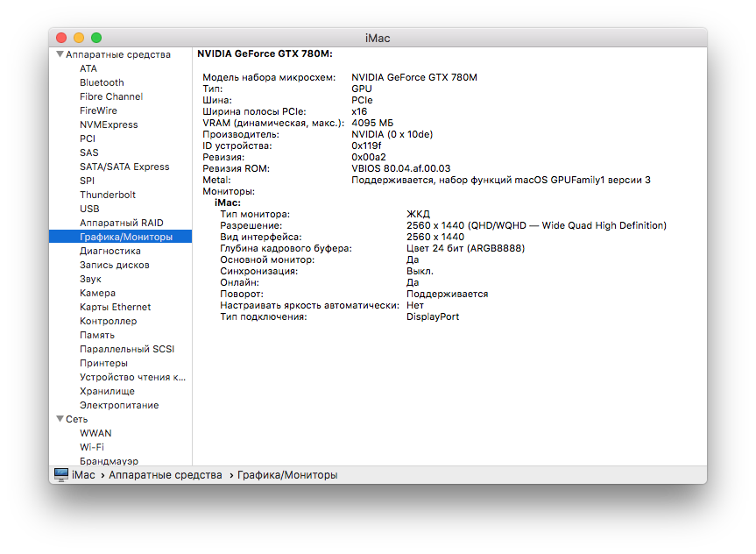Screen dimensions: 756x554
Task: Open Принтеры sidebar item
Action: tap(103, 363)
